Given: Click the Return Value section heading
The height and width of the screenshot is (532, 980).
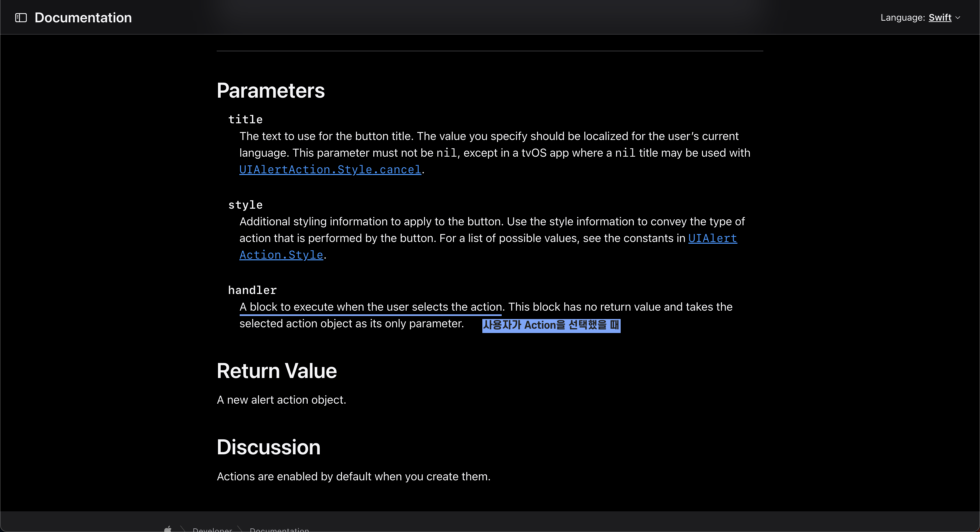Looking at the screenshot, I should point(277,371).
